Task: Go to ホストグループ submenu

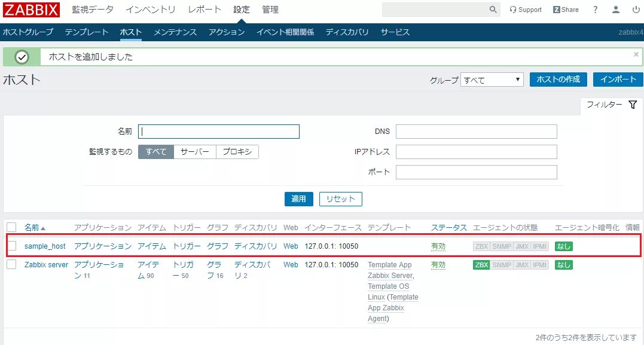Action: pyautogui.click(x=28, y=32)
